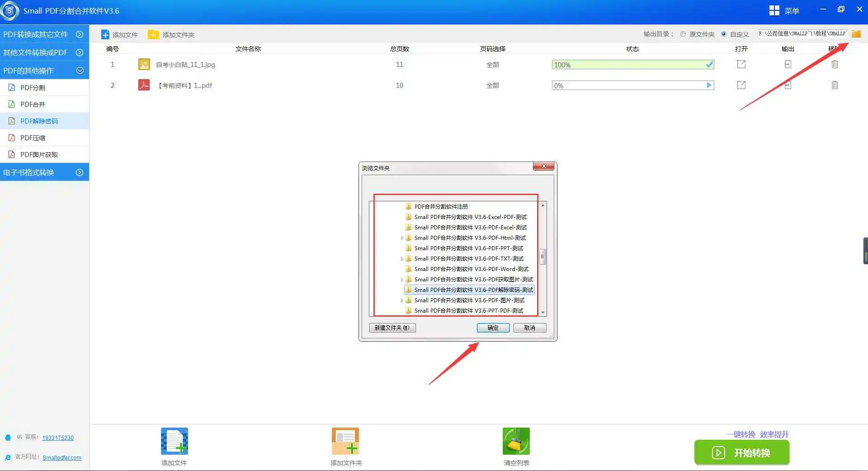The image size is (868, 471).
Task: Click row 1 completed checkmark
Action: [709, 64]
